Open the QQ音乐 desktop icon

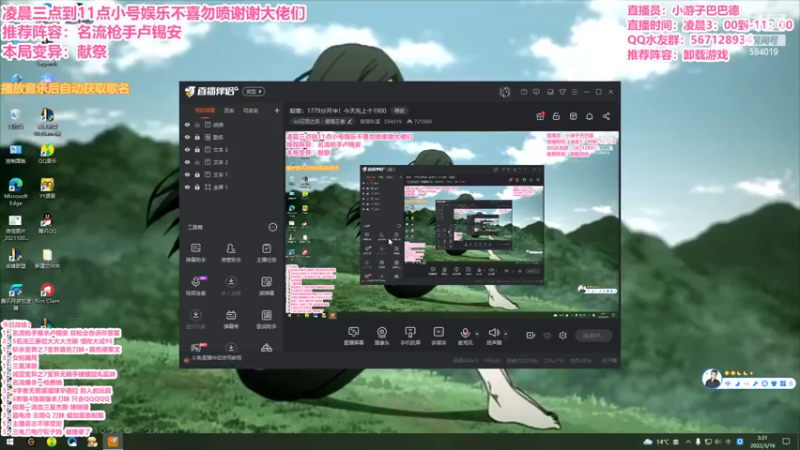[47, 154]
